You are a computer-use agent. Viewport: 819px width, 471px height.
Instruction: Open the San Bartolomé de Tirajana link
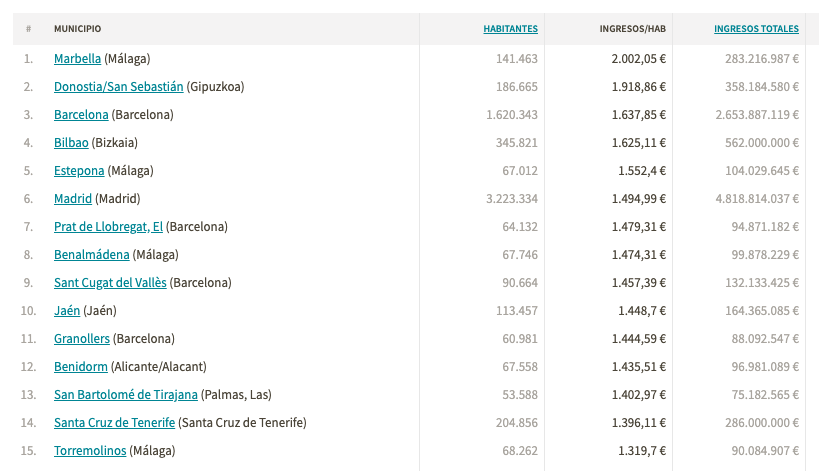[x=126, y=395]
